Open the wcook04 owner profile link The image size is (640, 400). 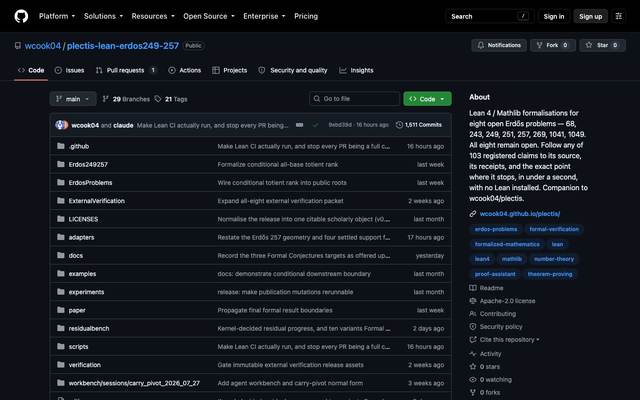pos(42,46)
